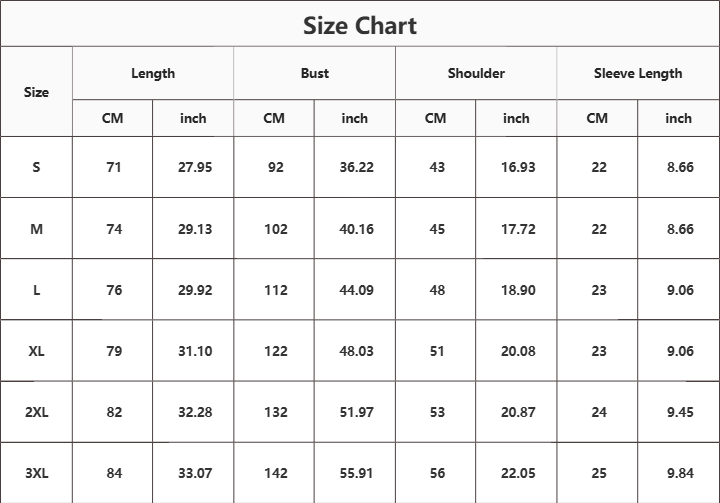Select the 9.45 inch sleeve length cell

click(680, 412)
